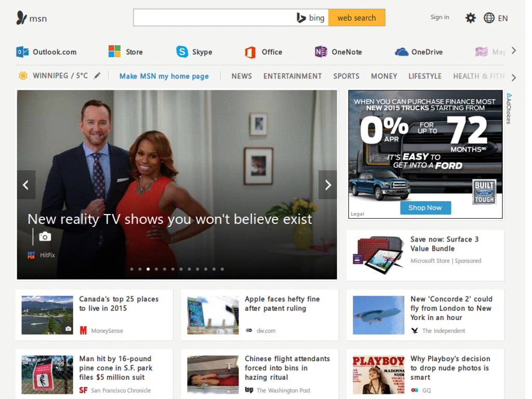Click the San Francisco Chronicle SF logo
This screenshot has width=532, height=399.
[83, 390]
